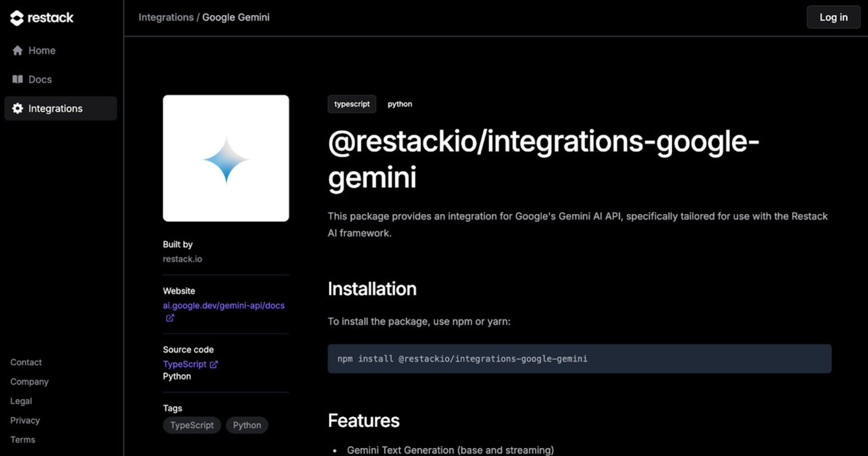Open the Legal footer link
This screenshot has height=456, width=868.
click(x=21, y=401)
